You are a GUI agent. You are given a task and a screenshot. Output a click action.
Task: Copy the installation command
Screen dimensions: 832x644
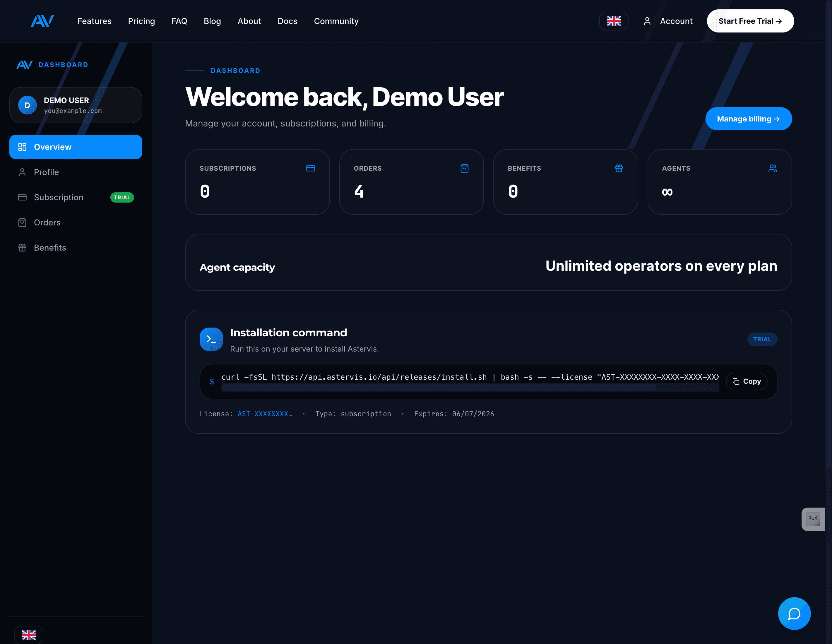[x=746, y=381]
